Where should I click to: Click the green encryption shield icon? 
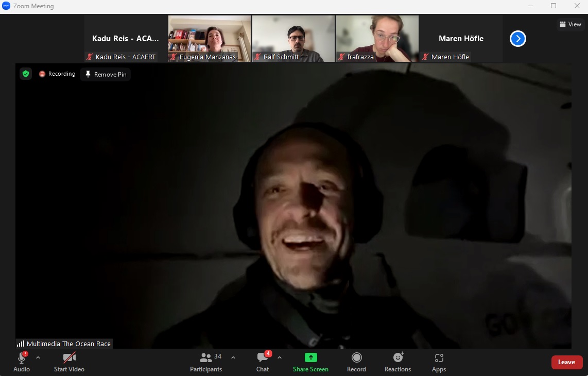(x=26, y=74)
